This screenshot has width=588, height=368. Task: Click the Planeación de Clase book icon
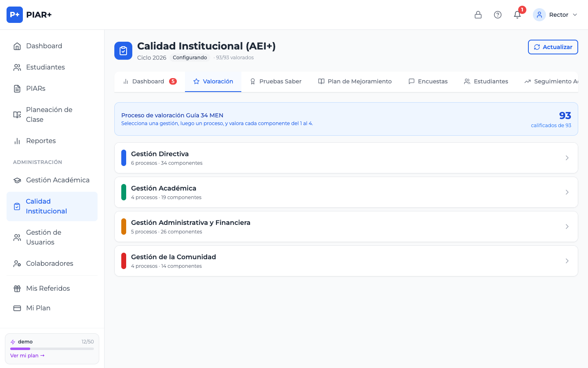(x=17, y=115)
